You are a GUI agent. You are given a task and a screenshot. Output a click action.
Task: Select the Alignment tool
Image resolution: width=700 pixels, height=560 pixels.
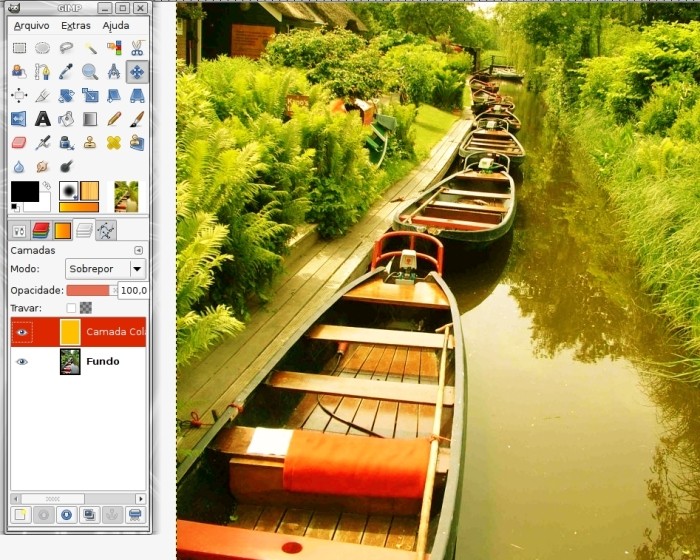coord(19,95)
